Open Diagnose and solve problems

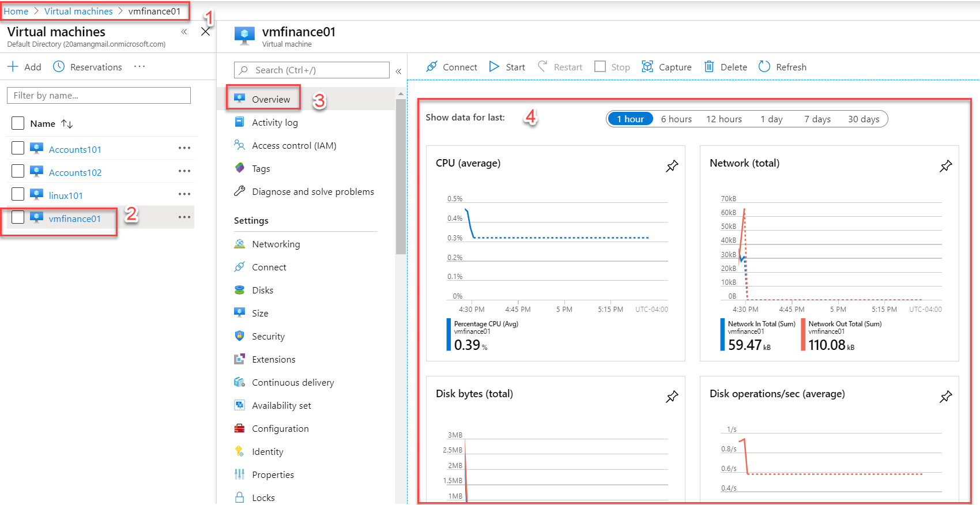(x=312, y=191)
